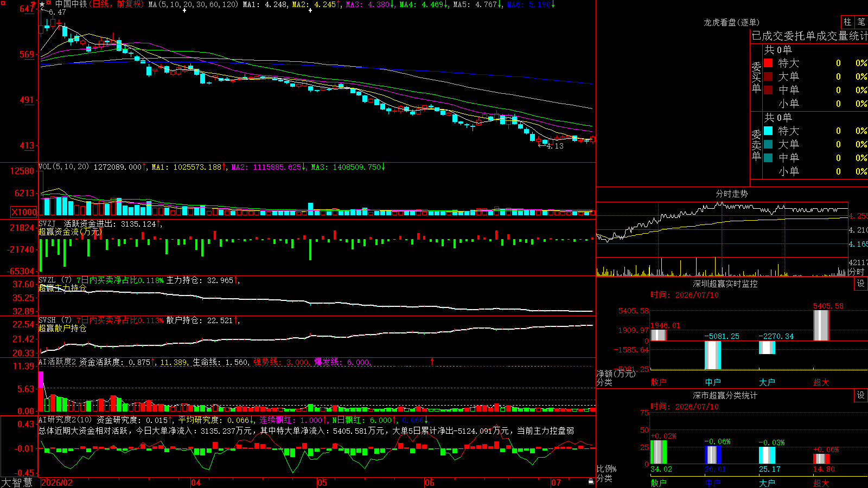Click the 龙虎看盘(逐单) panel title
Image resolution: width=868 pixels, height=488 pixels.
point(731,22)
